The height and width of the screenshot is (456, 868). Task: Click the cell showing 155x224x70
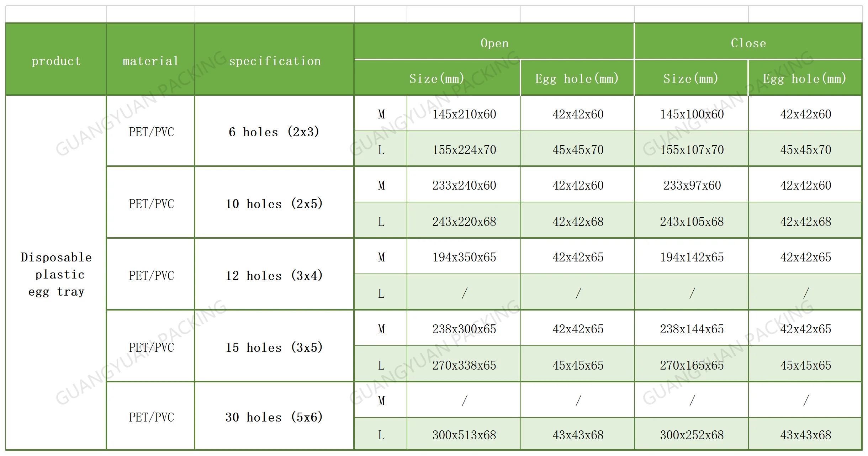(x=464, y=150)
